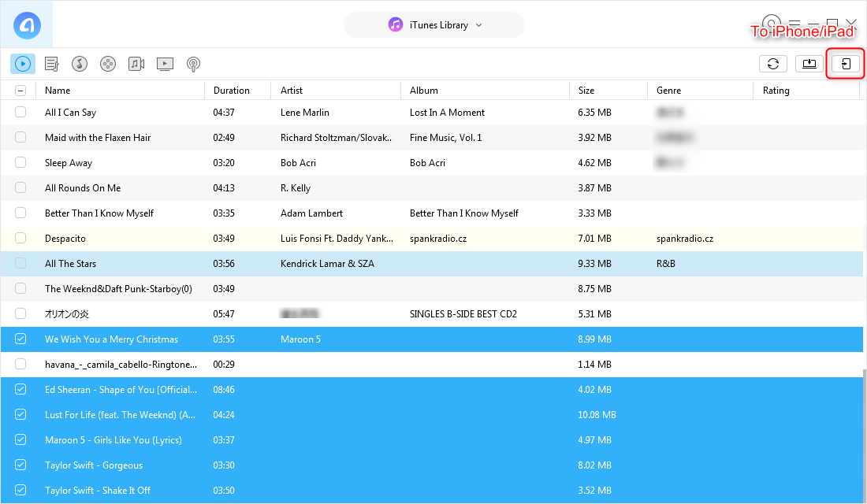The height and width of the screenshot is (504, 867).
Task: Uncheck Taylor Swift - Gorgeous
Action: (20, 465)
